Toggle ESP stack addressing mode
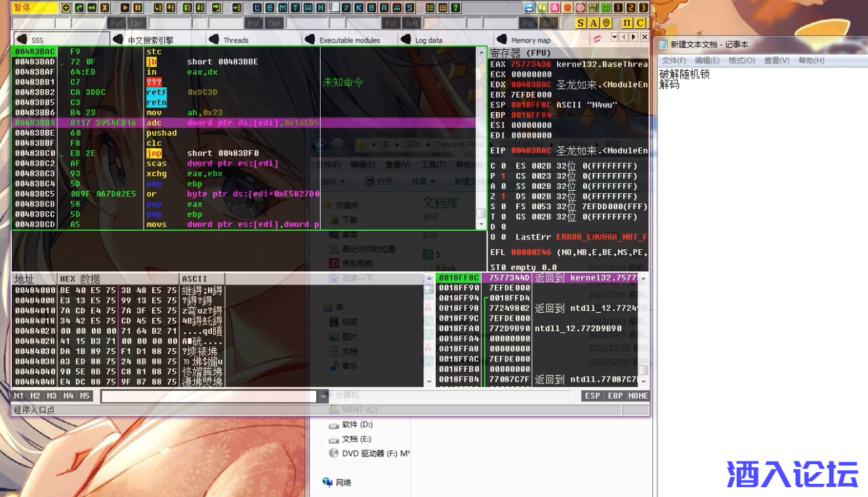The image size is (868, 497). [592, 396]
